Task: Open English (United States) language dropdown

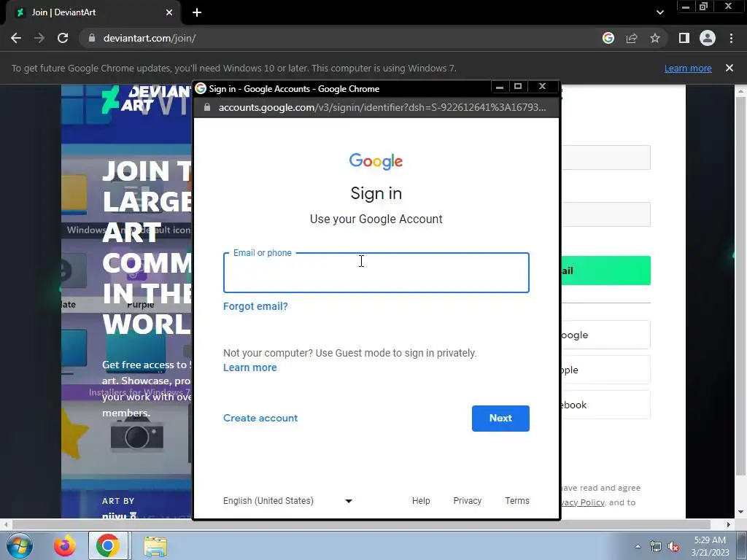Action: 287,501
